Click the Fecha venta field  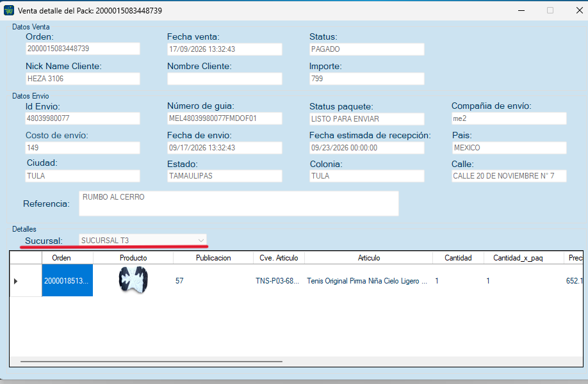[224, 49]
